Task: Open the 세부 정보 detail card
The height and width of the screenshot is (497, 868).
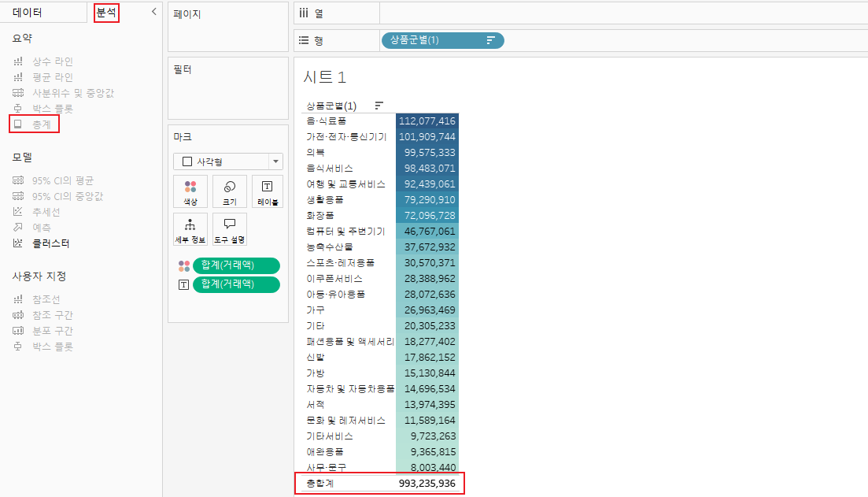Action: pos(190,229)
